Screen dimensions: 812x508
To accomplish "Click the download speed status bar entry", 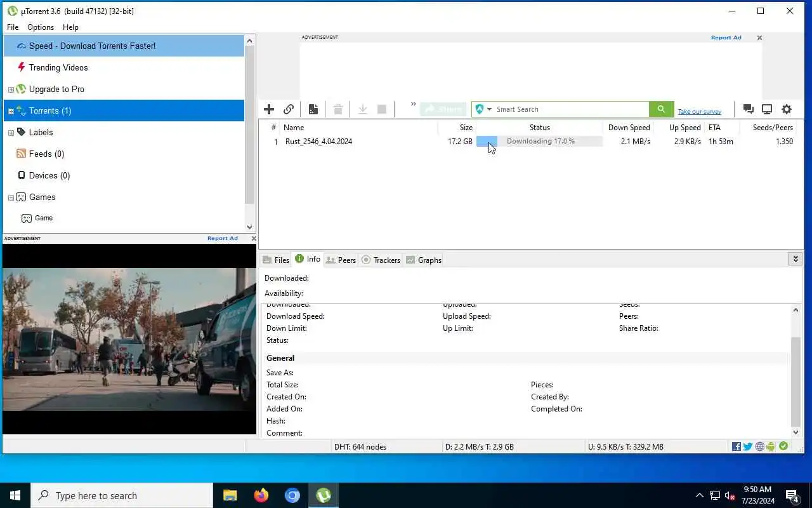I will coord(480,447).
